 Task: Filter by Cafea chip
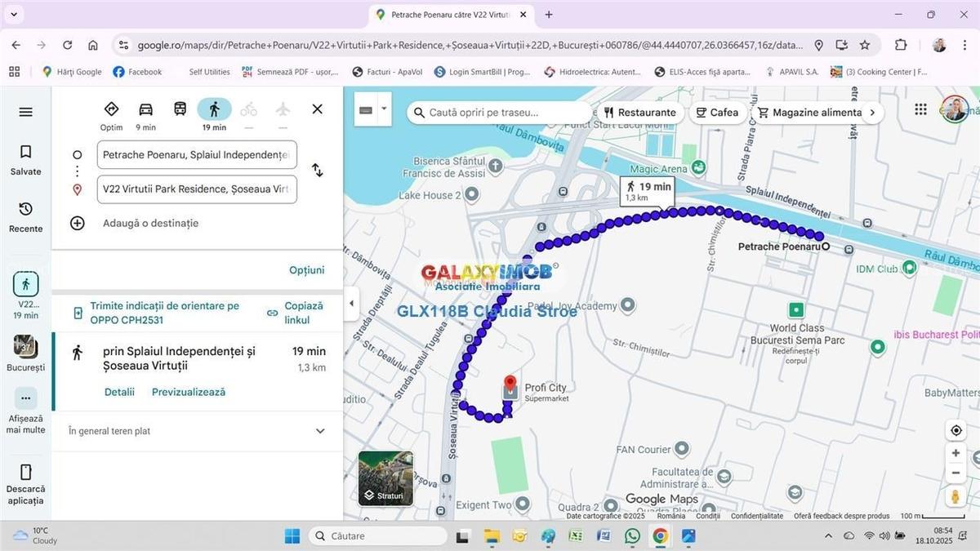(x=717, y=113)
